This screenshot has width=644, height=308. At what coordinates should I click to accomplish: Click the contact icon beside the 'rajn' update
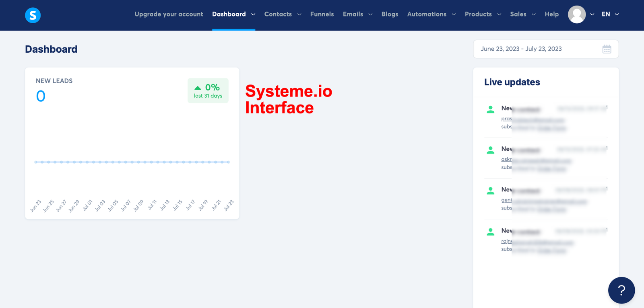pyautogui.click(x=490, y=232)
